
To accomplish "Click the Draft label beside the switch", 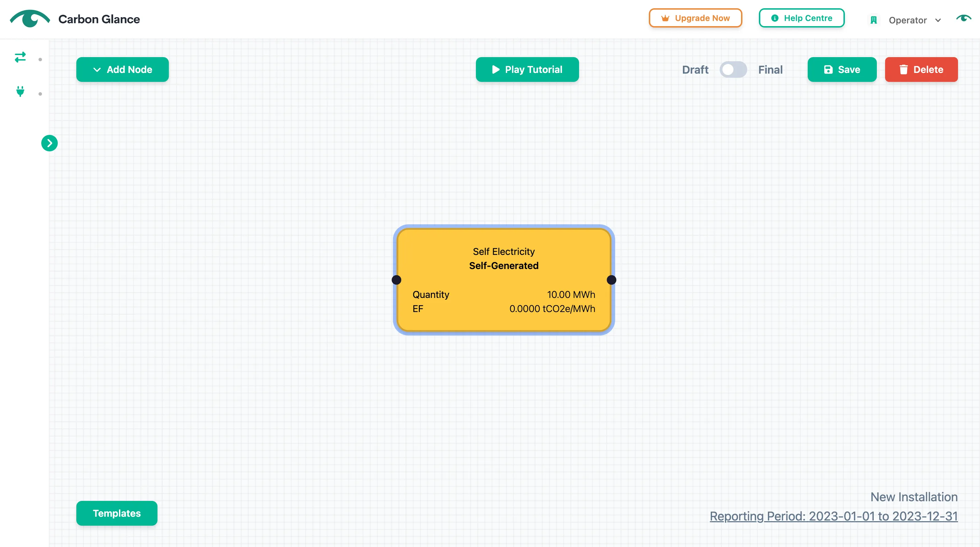I will pos(695,69).
